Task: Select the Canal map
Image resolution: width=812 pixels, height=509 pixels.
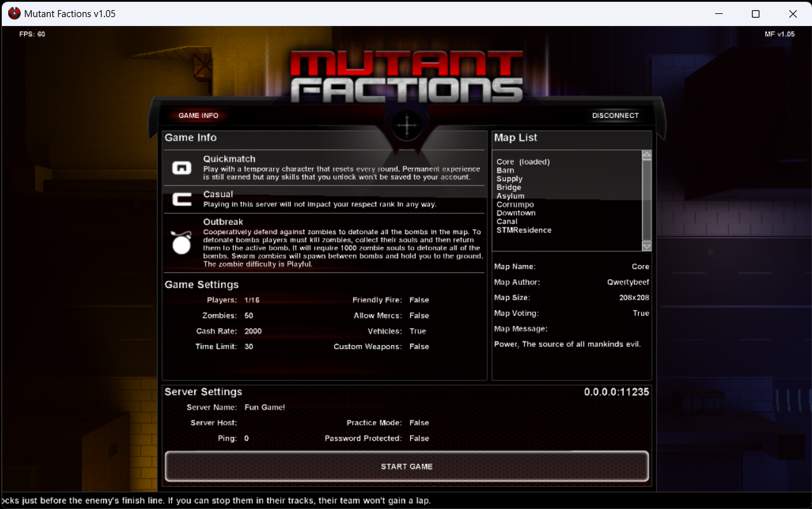Action: click(x=507, y=222)
